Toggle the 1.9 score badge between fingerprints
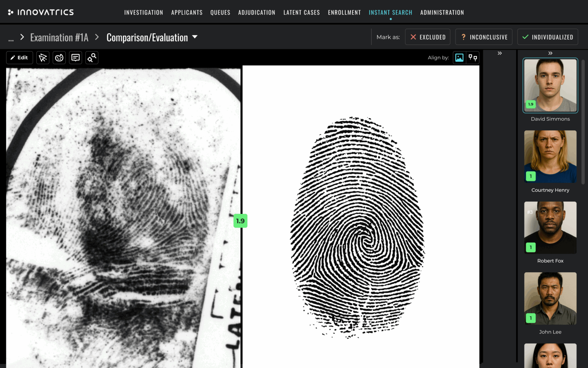Viewport: 588px width, 368px height. click(x=240, y=221)
